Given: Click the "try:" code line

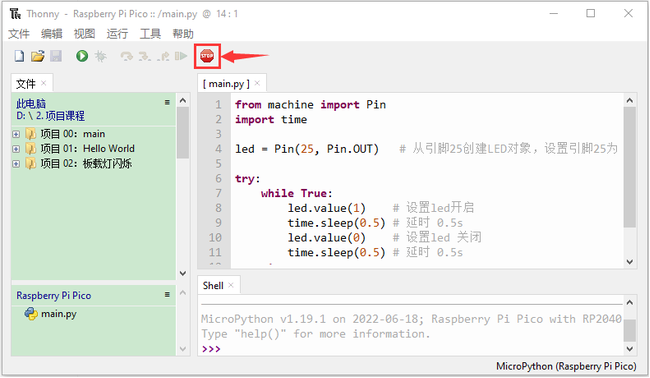Looking at the screenshot, I should click(x=247, y=179).
